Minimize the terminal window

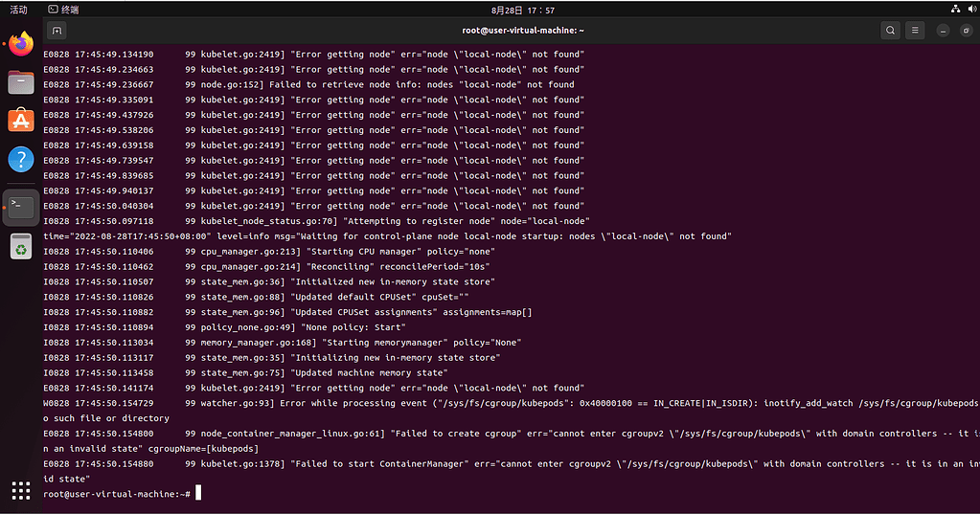click(x=942, y=30)
